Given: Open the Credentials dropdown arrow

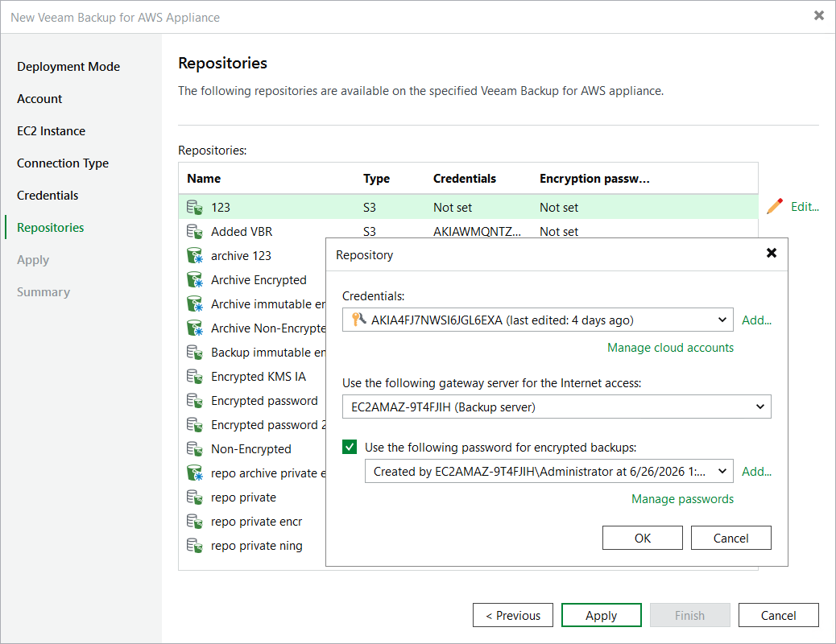Looking at the screenshot, I should [x=722, y=320].
